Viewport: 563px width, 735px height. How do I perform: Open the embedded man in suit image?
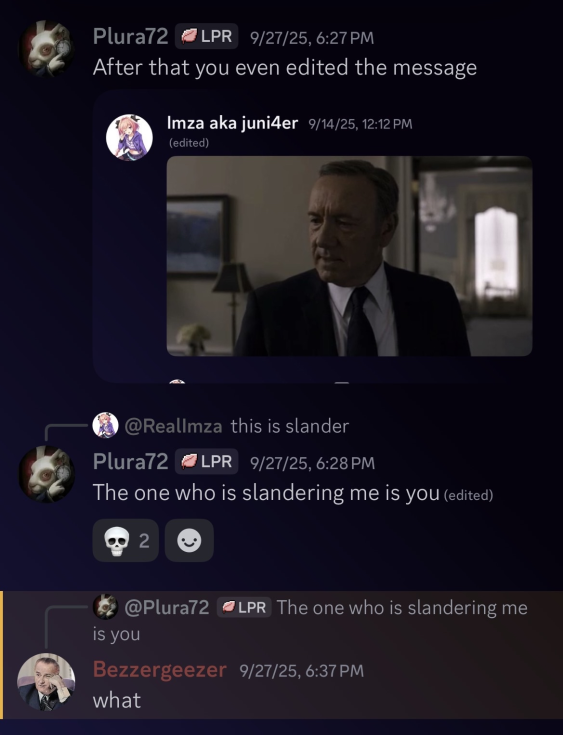point(350,256)
